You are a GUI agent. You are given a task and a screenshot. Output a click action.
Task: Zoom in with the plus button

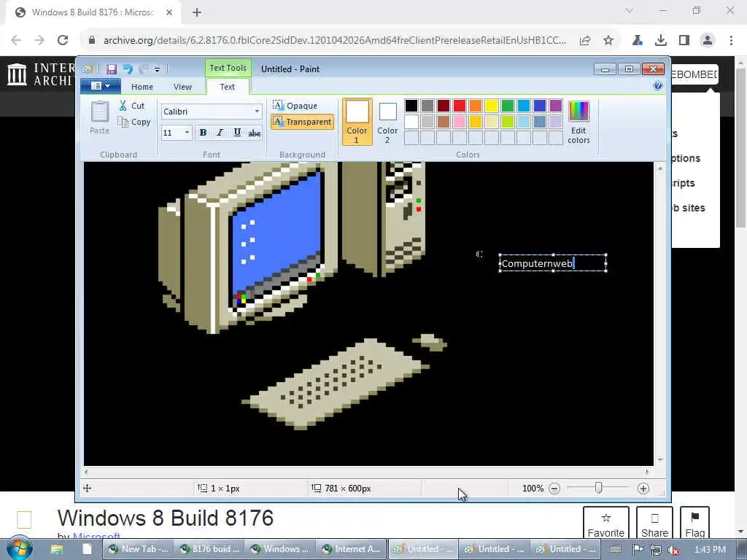pos(643,489)
